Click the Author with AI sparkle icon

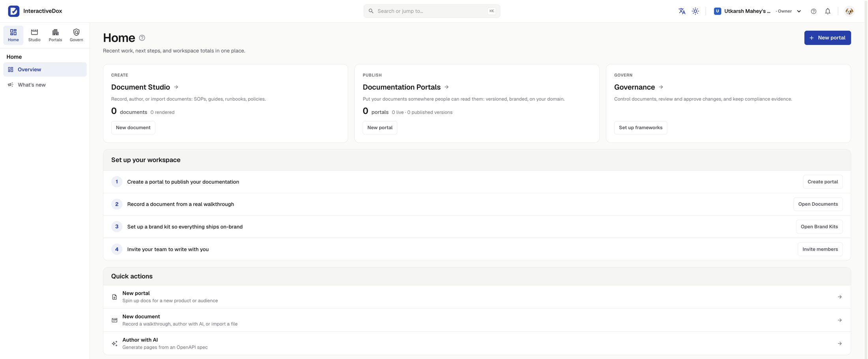pos(114,344)
